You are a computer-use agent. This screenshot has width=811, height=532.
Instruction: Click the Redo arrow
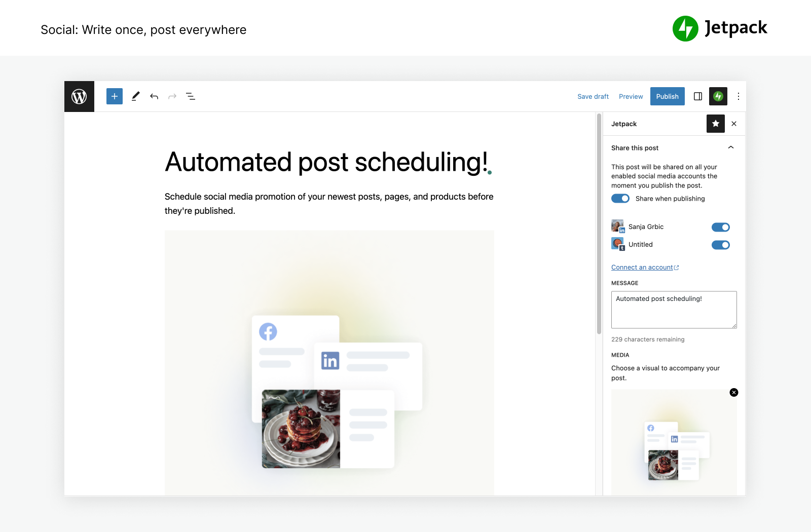172,96
